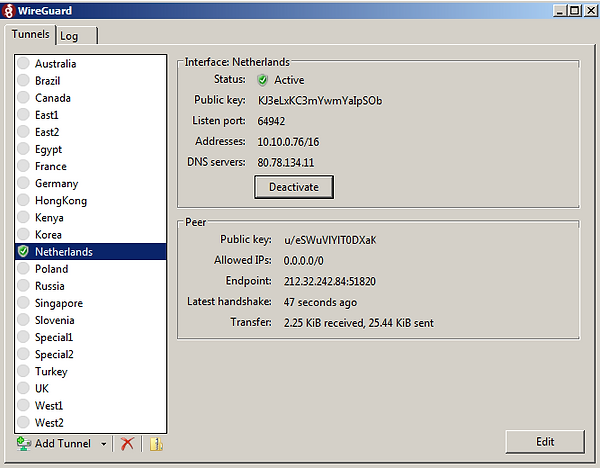Screen dimensions: 600x468
Task: Select the Canada tunnel
Action: coord(90,98)
